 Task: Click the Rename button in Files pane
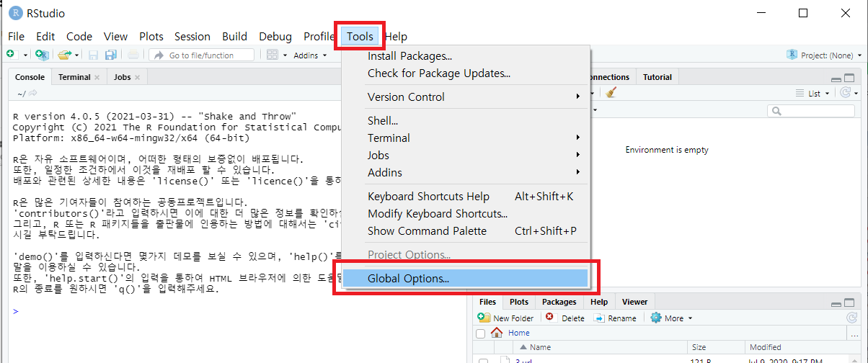pos(615,318)
